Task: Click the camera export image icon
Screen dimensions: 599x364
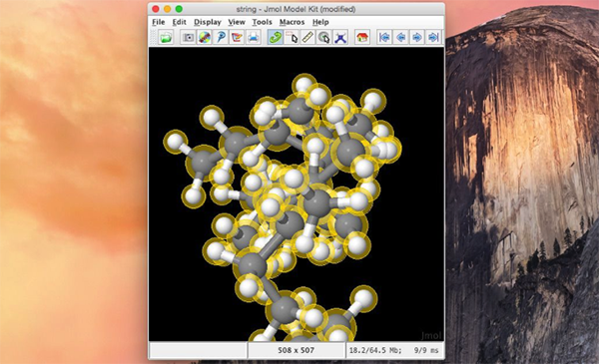Action: pos(188,37)
